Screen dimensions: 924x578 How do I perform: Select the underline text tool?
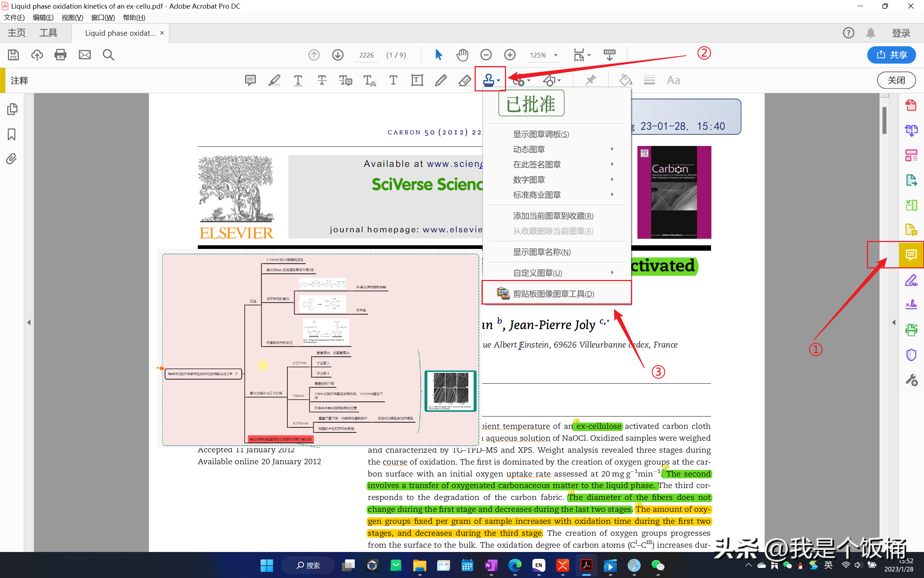coord(298,80)
